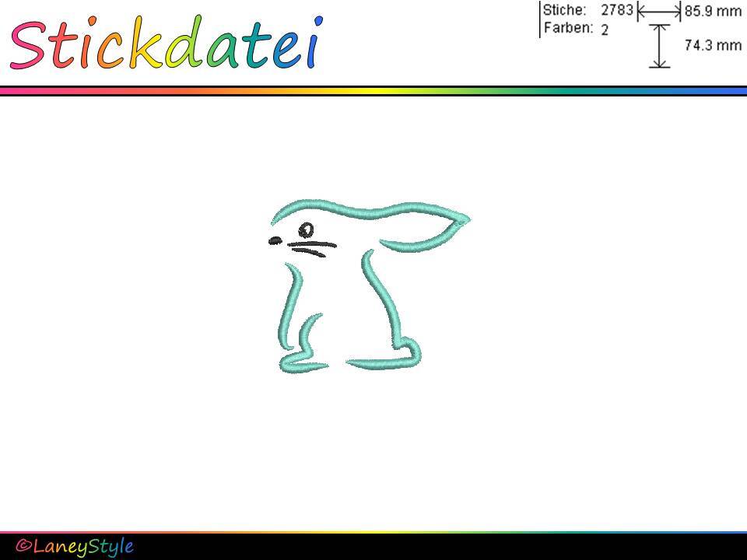Image resolution: width=747 pixels, height=560 pixels.
Task: Click the 85.9 mm width measurement
Action: [713, 12]
